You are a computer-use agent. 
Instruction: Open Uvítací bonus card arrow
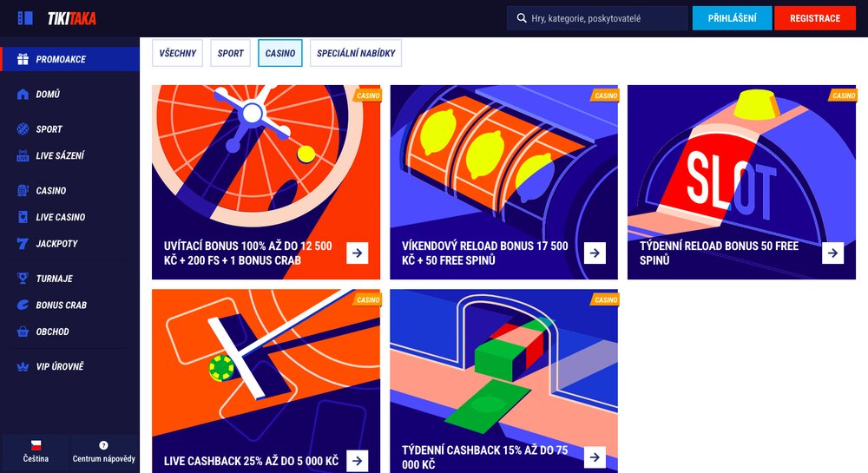coord(358,253)
